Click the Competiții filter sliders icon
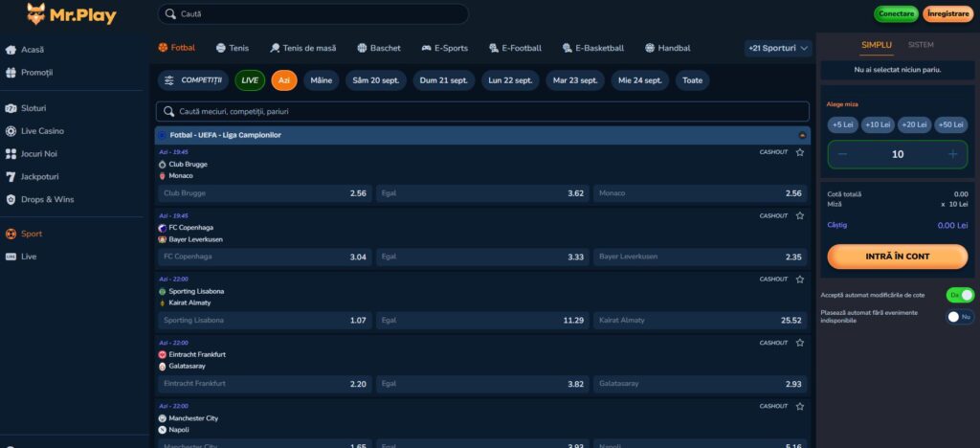Screen dimensions: 980x448 (169, 80)
